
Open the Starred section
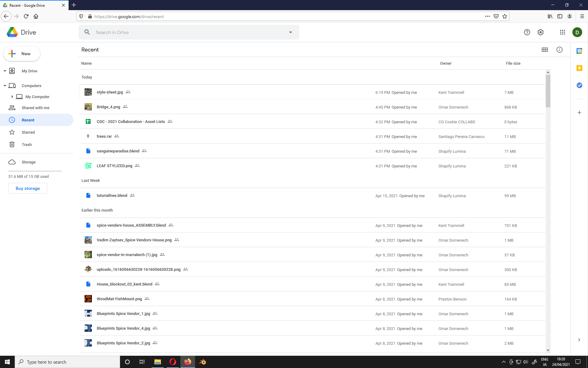click(x=28, y=132)
